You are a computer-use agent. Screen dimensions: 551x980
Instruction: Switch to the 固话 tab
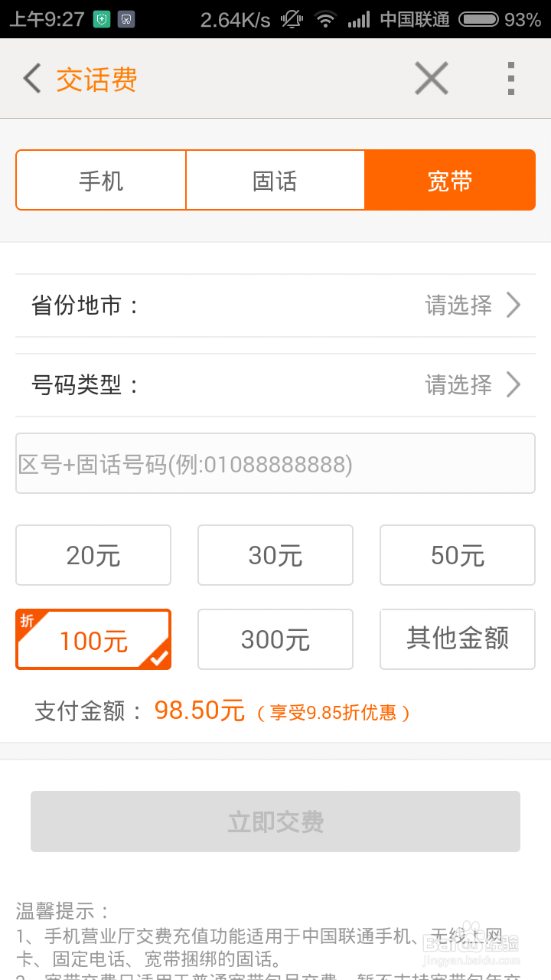point(275,181)
